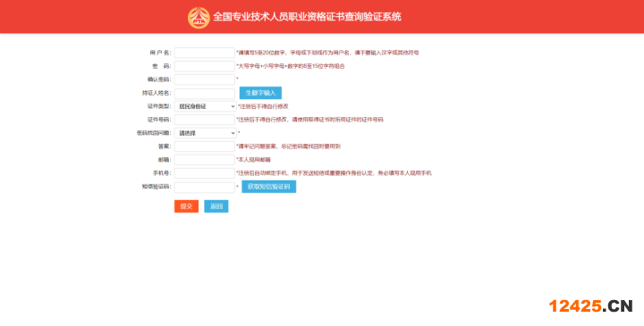The image size is (644, 326).
Task: Focus the 持证人姓名 input field
Action: pyautogui.click(x=205, y=93)
